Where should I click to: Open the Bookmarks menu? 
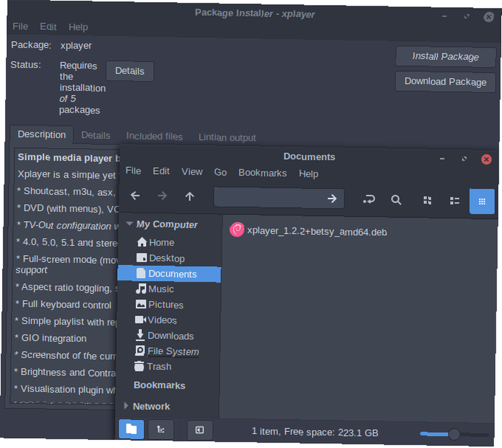coord(263,173)
